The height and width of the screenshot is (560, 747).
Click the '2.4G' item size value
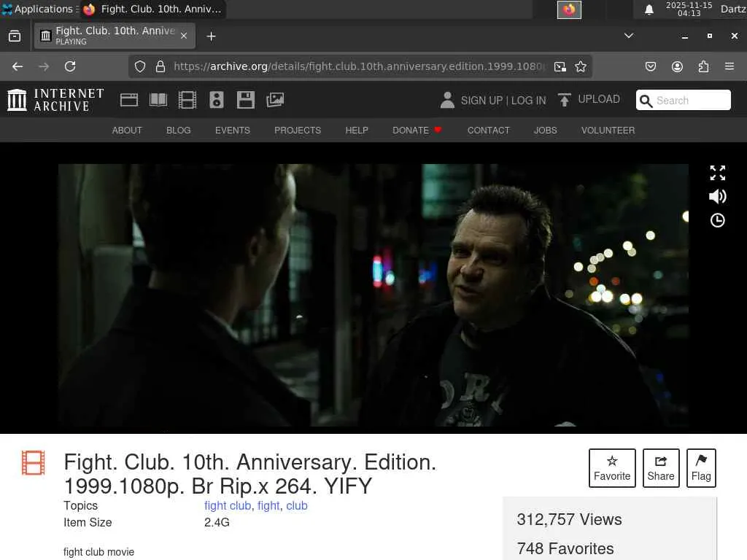[x=217, y=522]
